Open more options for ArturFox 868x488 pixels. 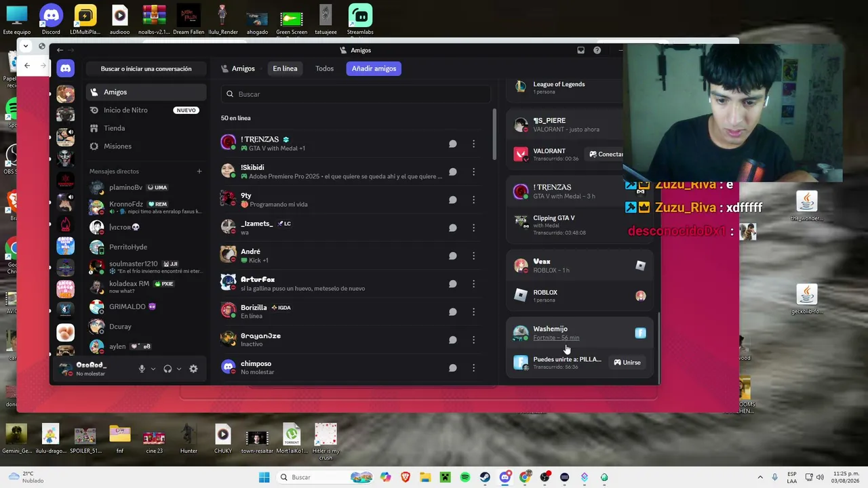click(x=473, y=284)
